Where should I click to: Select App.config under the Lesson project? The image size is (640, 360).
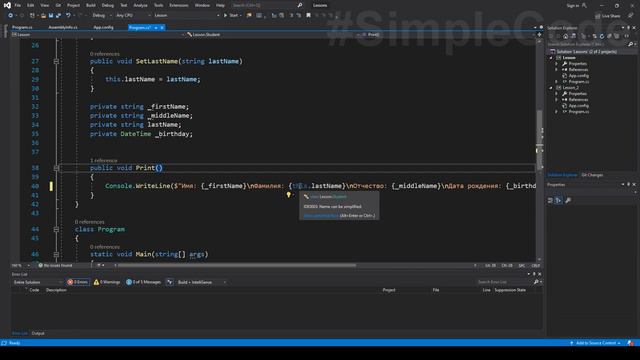(578, 76)
